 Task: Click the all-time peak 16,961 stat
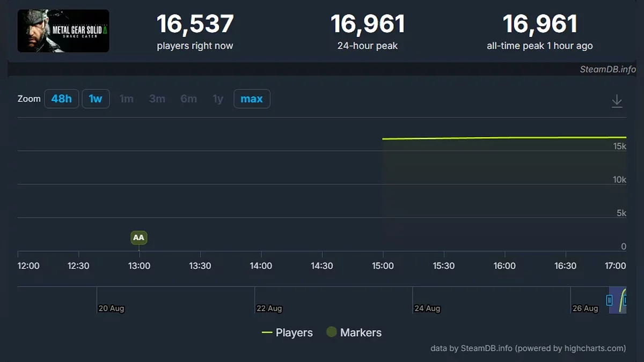539,24
